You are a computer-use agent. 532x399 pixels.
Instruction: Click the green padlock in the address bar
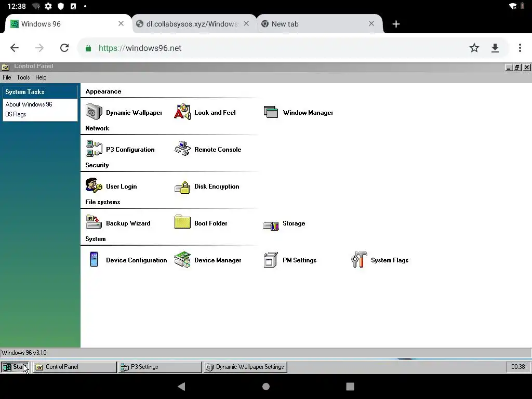coord(88,48)
